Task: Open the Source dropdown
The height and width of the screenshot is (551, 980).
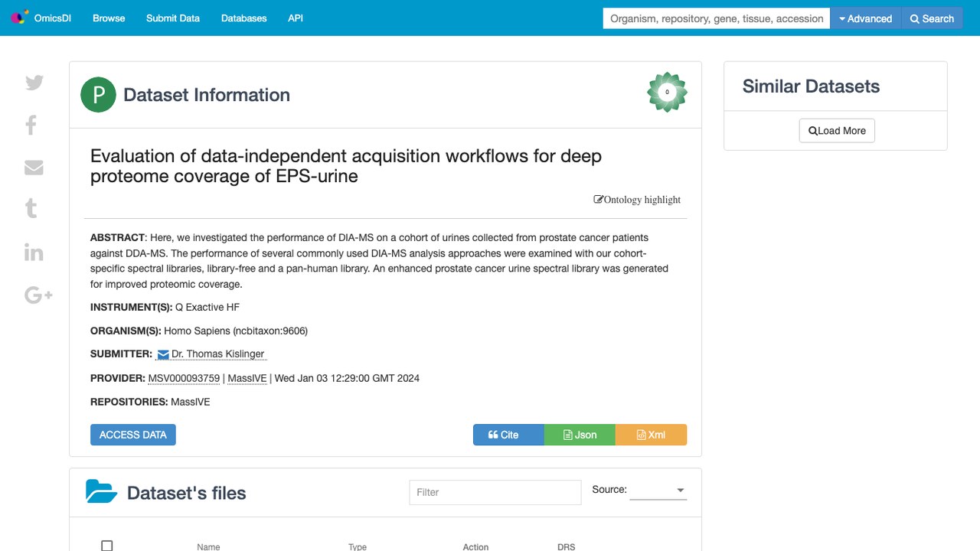Action: coord(658,490)
